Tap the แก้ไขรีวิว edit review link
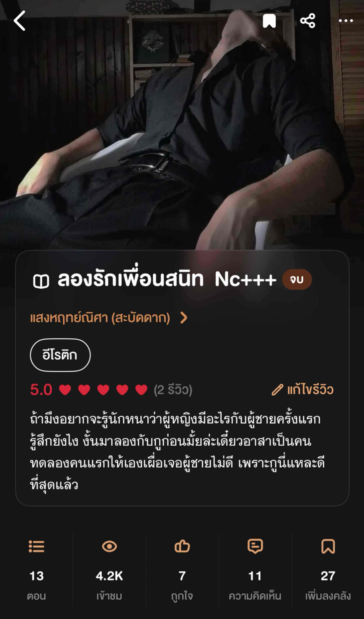The height and width of the screenshot is (619, 364). (310, 390)
